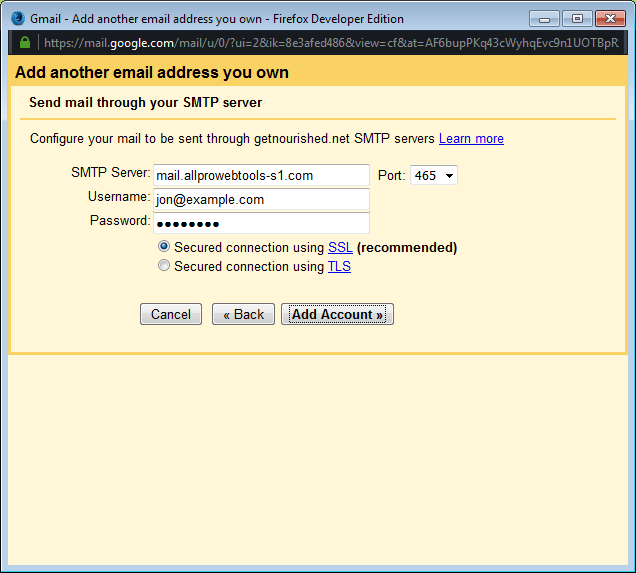
Task: Open the Port dropdown showing 465
Action: [x=434, y=175]
